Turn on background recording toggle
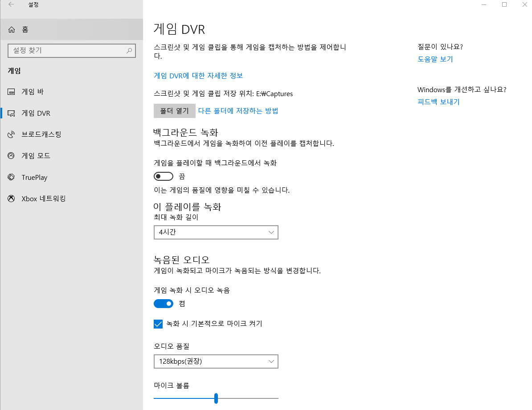The width and height of the screenshot is (532, 410). click(164, 176)
